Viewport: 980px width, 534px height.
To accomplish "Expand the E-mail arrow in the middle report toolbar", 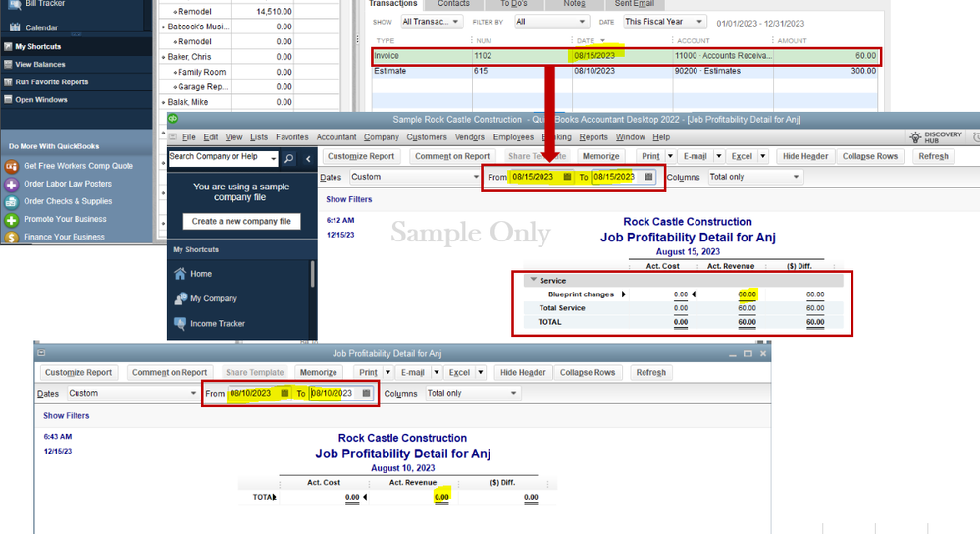I will pyautogui.click(x=719, y=156).
